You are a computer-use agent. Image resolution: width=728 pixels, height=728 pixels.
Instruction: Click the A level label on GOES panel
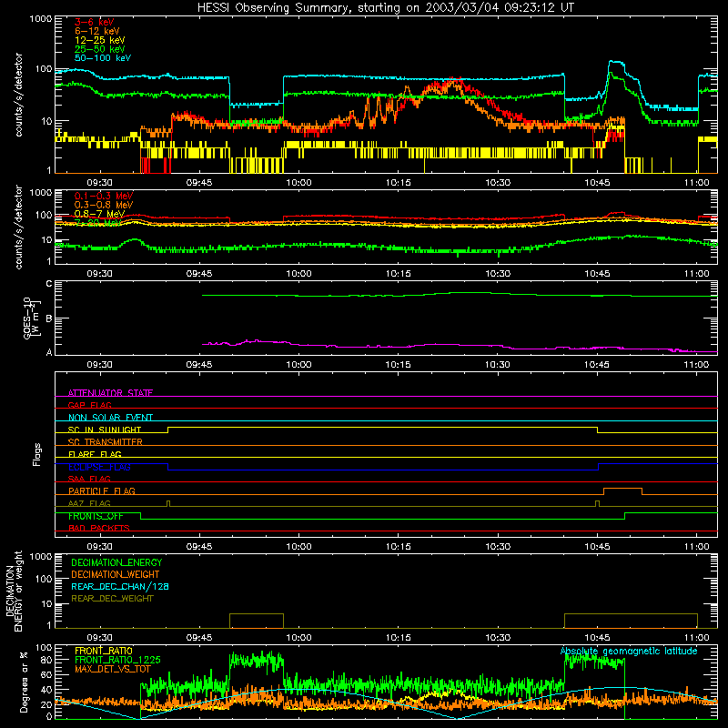49,352
